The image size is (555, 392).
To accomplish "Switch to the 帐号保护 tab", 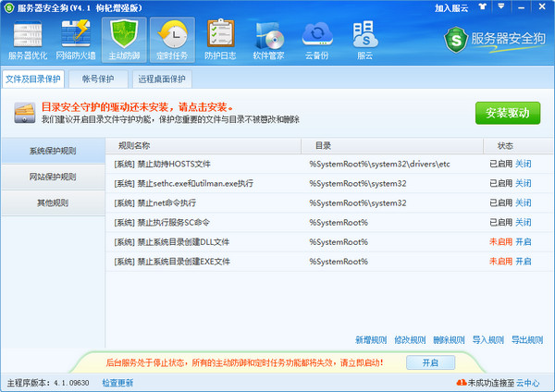I will (x=98, y=79).
